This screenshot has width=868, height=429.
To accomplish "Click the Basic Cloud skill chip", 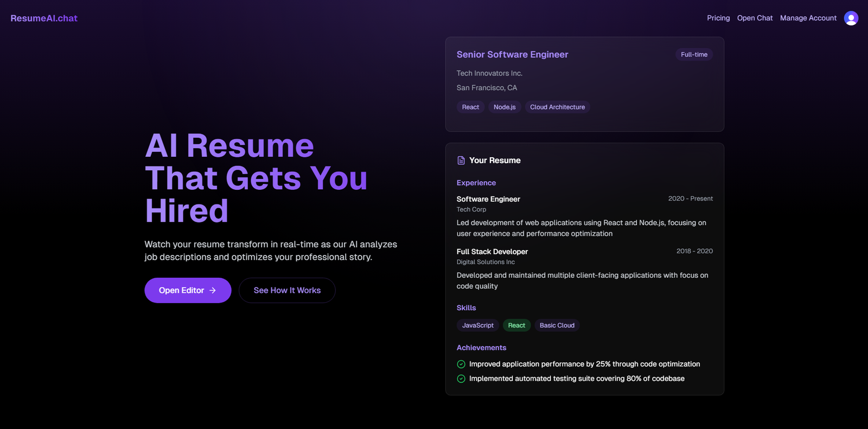I will pyautogui.click(x=557, y=325).
